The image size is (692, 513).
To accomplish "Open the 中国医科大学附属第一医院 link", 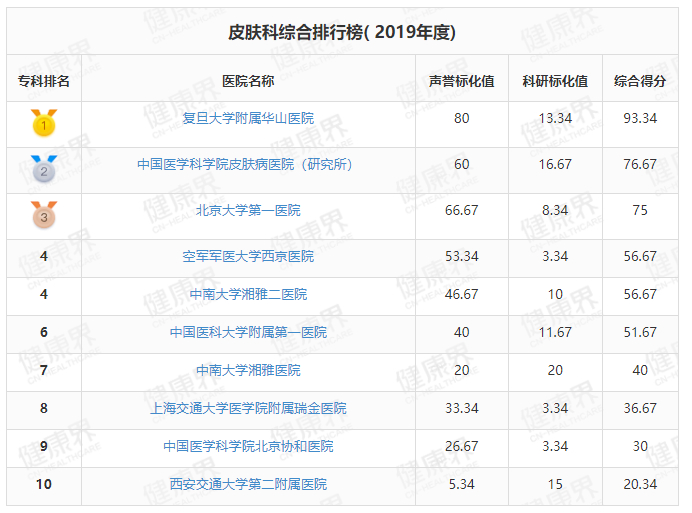I will click(248, 332).
